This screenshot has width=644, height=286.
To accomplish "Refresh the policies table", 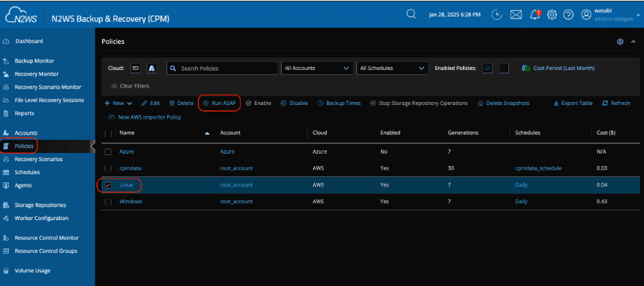I will pyautogui.click(x=616, y=103).
